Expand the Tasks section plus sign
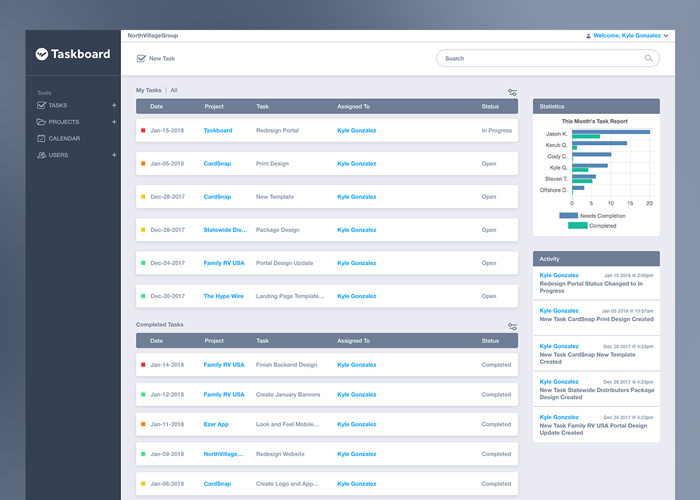The image size is (700, 500). [114, 105]
